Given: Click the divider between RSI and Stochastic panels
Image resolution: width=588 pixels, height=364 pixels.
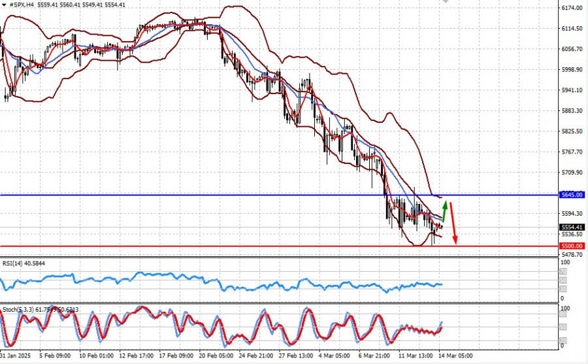Looking at the screenshot, I should 280,303.
